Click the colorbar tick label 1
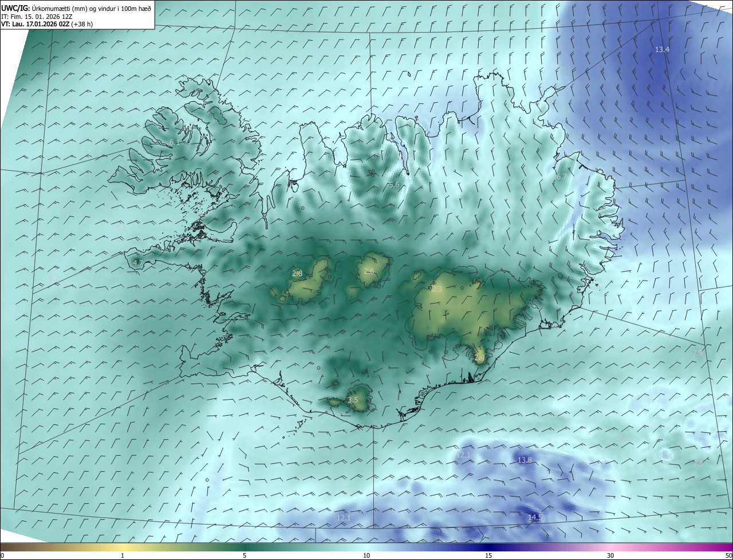The height and width of the screenshot is (560, 733). [123, 555]
